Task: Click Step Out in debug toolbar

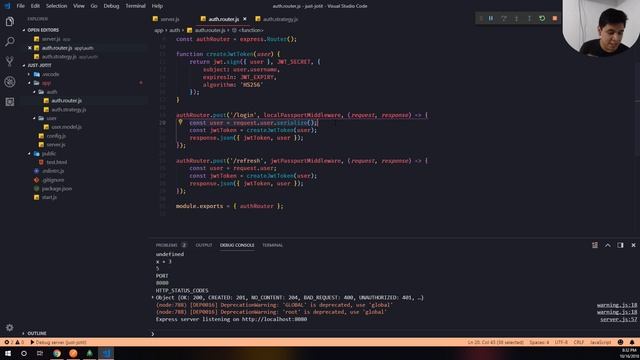Action: 529,18
